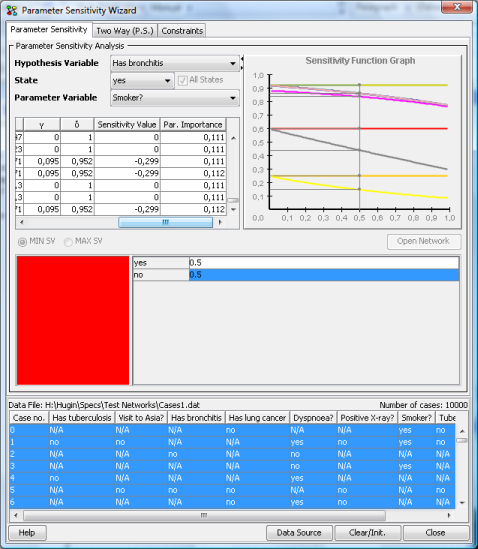The height and width of the screenshot is (549, 478).
Task: Open the Parameter Variable dropdown showing Smoker?
Action: (175, 98)
